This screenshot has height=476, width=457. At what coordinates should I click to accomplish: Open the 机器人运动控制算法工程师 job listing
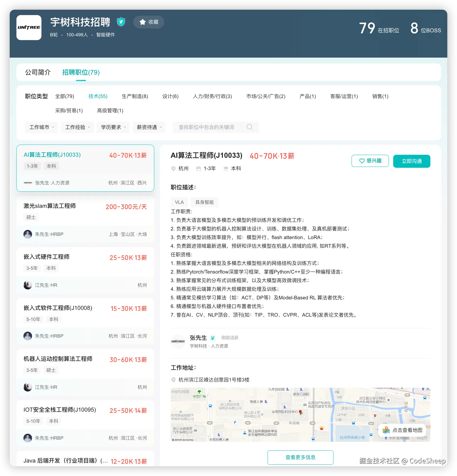tap(85, 372)
